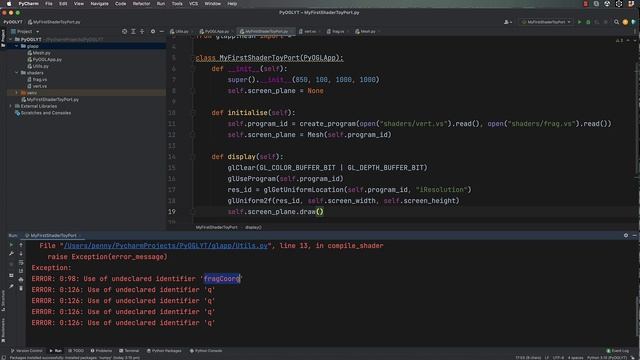This screenshot has width=640, height=360.
Task: Fold the display method in gutter
Action: tap(193, 157)
